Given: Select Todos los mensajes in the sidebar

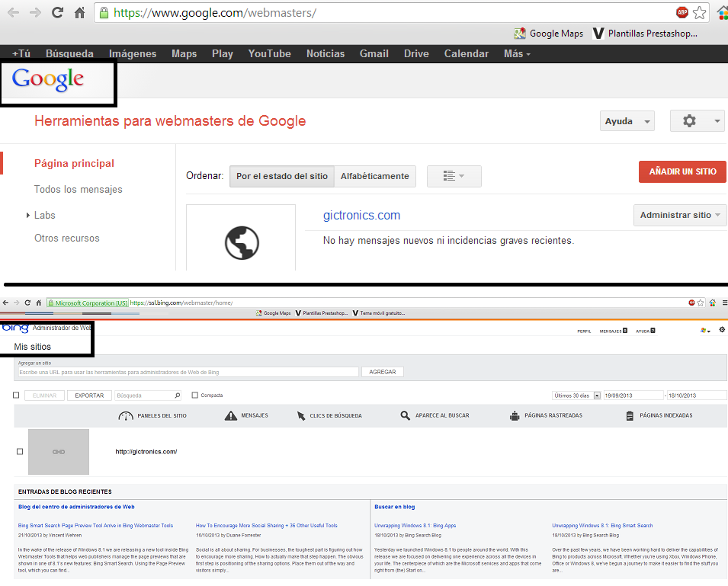Looking at the screenshot, I should click(x=78, y=189).
